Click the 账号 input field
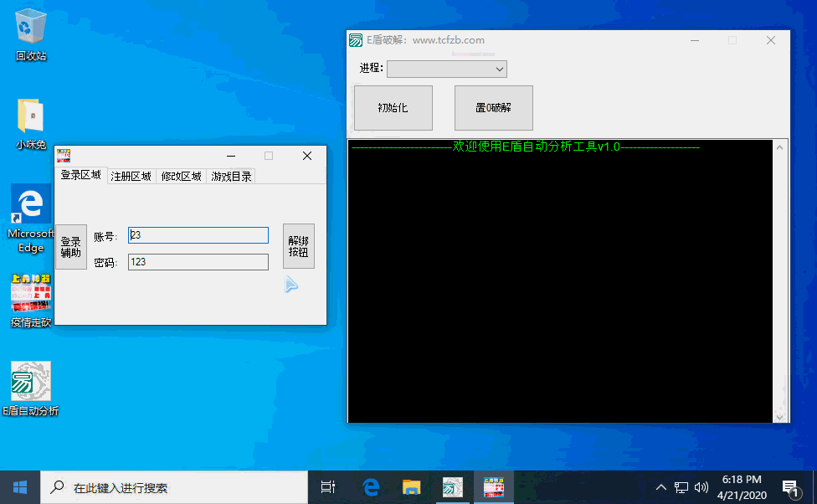Image resolution: width=817 pixels, height=504 pixels. tap(198, 235)
